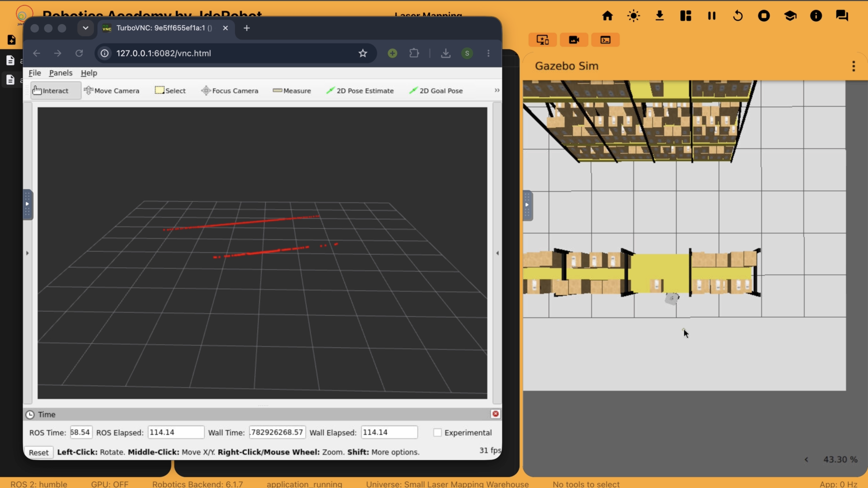
Task: Click the ROS Elapsed field
Action: point(176,433)
